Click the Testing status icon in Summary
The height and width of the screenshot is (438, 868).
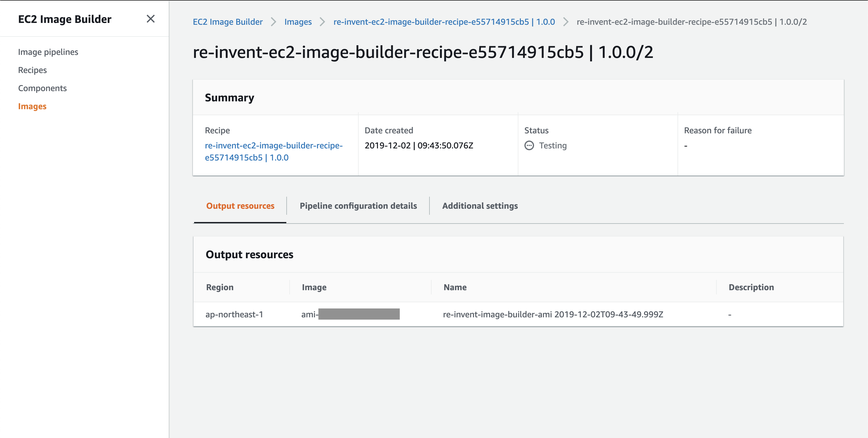[x=529, y=145]
